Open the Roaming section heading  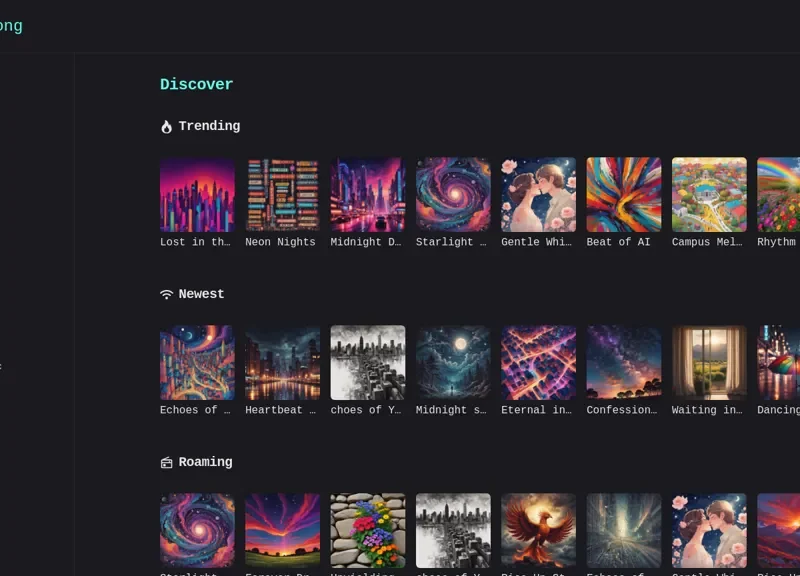coord(205,462)
